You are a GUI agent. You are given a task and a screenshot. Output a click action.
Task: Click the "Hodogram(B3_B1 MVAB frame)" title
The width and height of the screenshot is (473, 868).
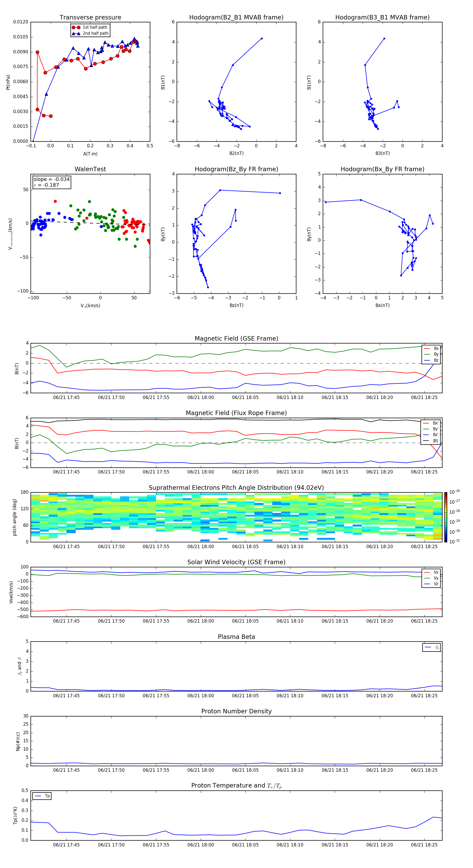pyautogui.click(x=382, y=17)
